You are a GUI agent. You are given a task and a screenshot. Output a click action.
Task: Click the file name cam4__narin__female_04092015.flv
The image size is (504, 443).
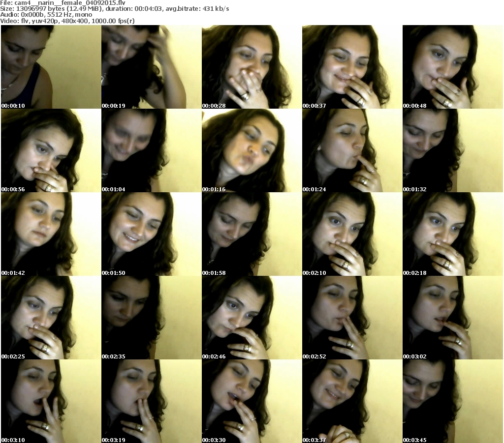pos(70,3)
